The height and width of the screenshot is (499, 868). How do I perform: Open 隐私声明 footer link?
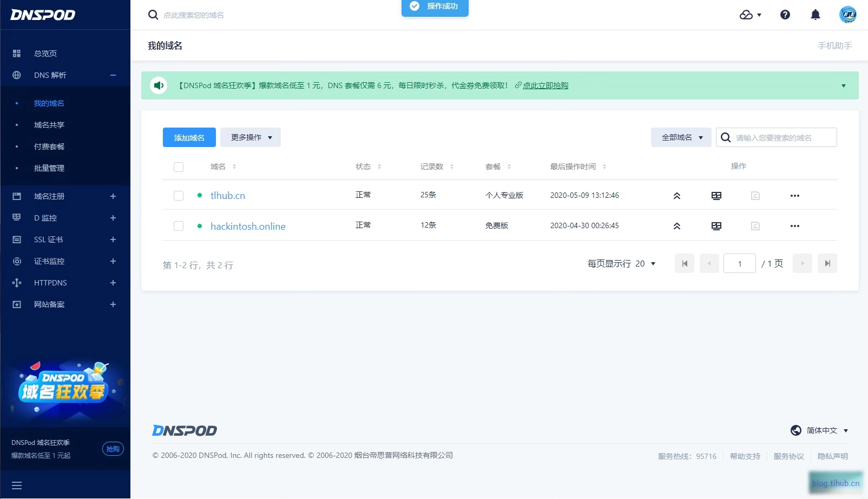tap(833, 456)
